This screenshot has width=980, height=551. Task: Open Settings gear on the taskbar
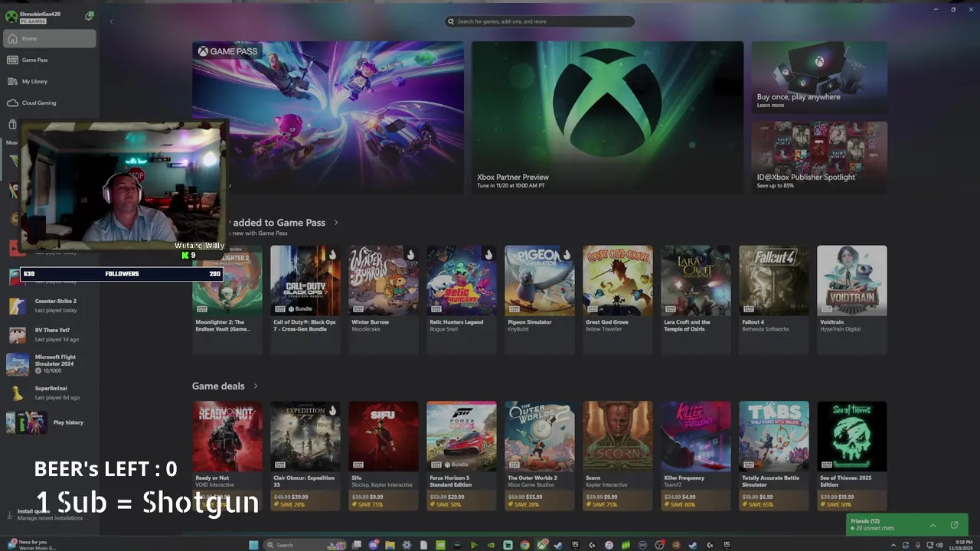pos(407,545)
